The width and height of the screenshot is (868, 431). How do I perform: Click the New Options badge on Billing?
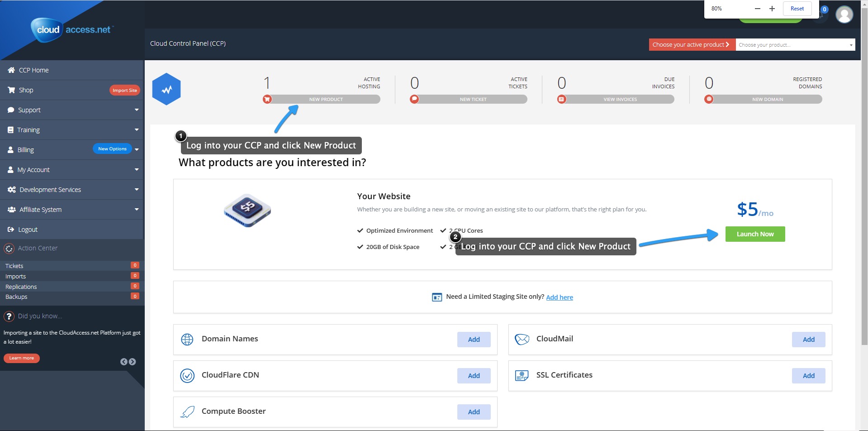(x=112, y=148)
